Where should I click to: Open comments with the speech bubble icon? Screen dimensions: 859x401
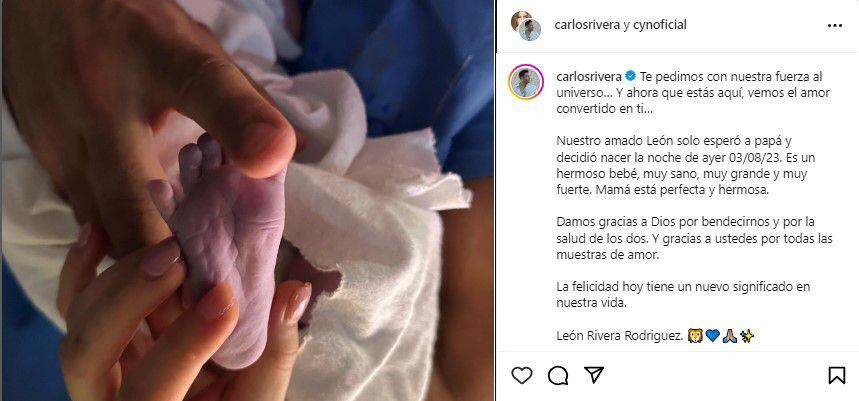(558, 375)
